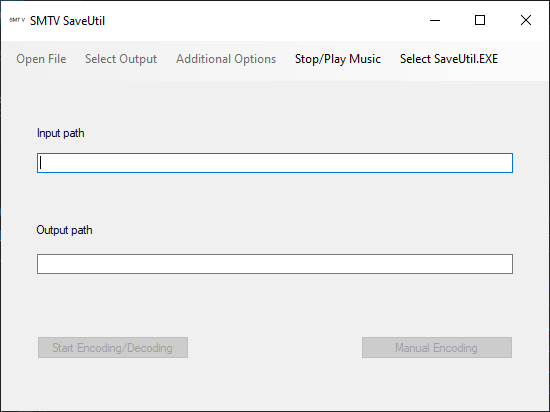550x412 pixels.
Task: Click Start Encoding/Decoding button
Action: pyautogui.click(x=113, y=347)
